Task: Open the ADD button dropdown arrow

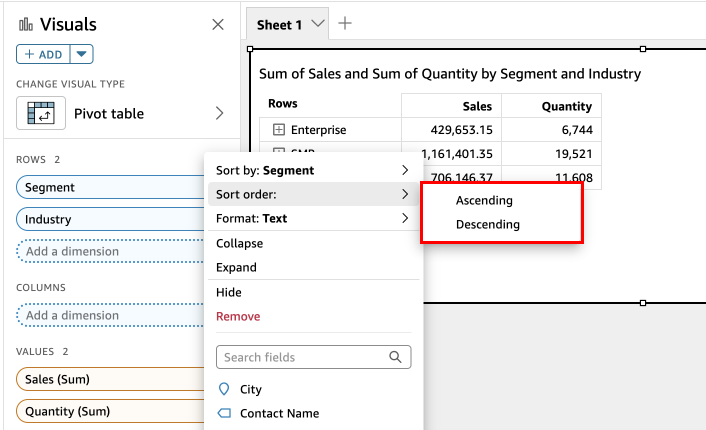Action: tap(82, 54)
